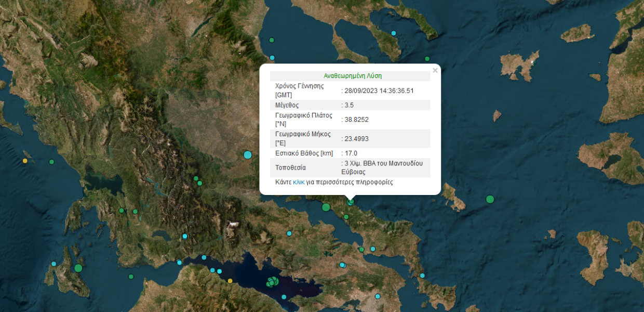This screenshot has width=644, height=312.
Task: Close the earthquake info popup
Action: (x=435, y=71)
